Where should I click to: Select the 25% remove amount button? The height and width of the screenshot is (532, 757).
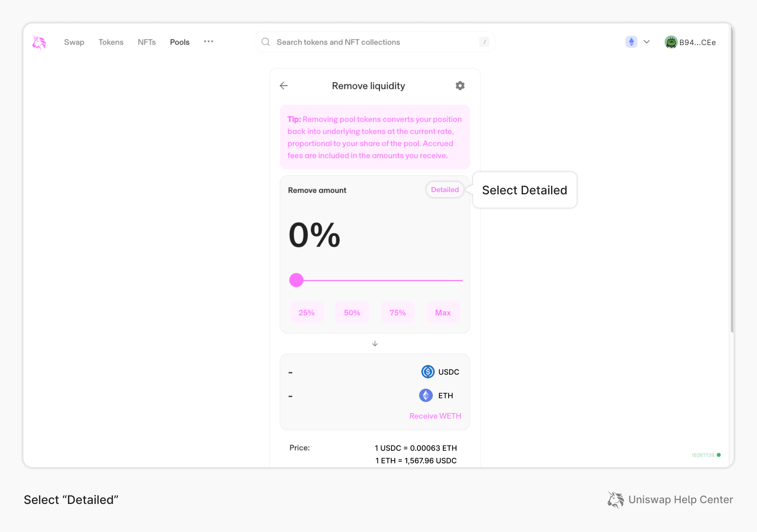tap(306, 313)
